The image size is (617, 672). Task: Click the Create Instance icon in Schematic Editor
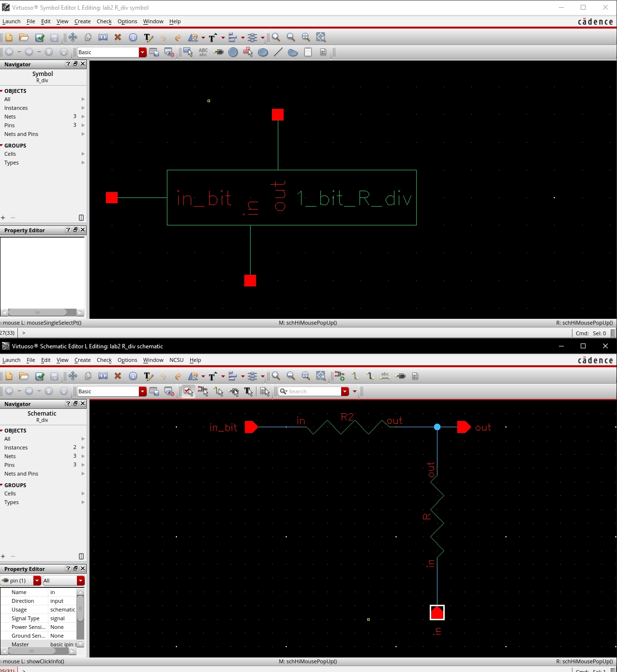point(340,376)
